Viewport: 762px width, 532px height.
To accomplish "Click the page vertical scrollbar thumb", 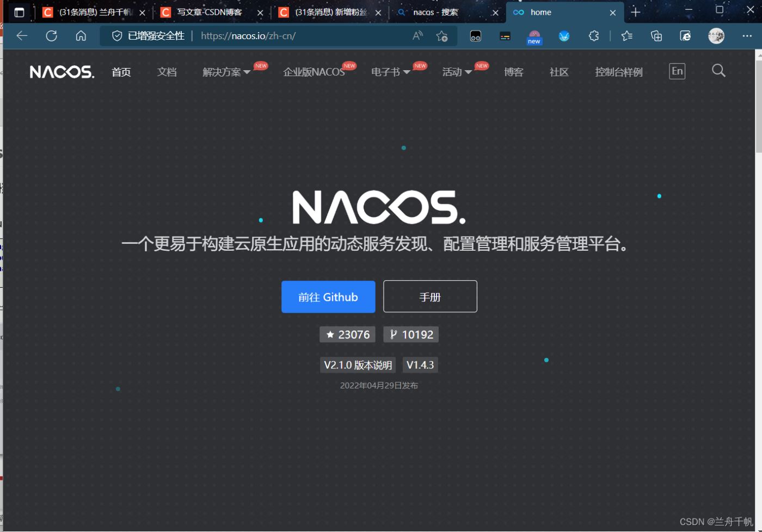I will [758, 107].
